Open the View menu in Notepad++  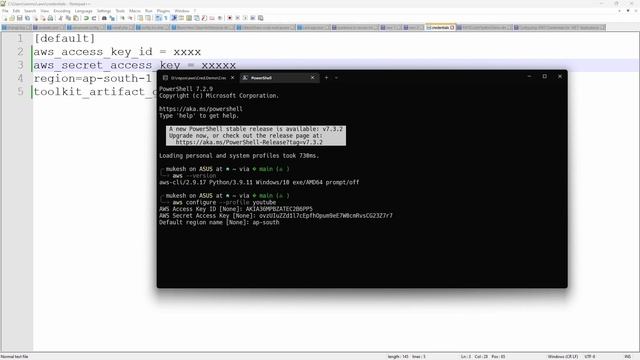point(45,11)
